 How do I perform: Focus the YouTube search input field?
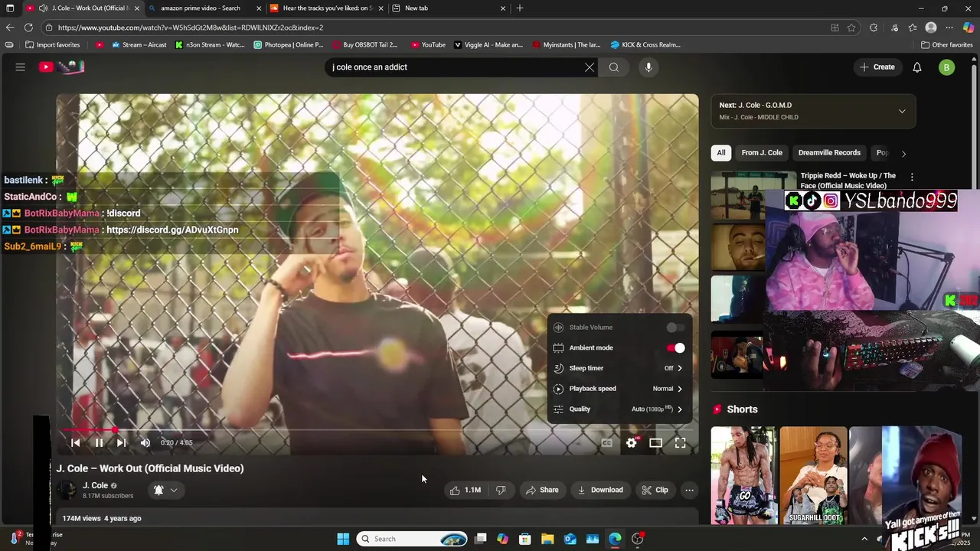point(456,67)
